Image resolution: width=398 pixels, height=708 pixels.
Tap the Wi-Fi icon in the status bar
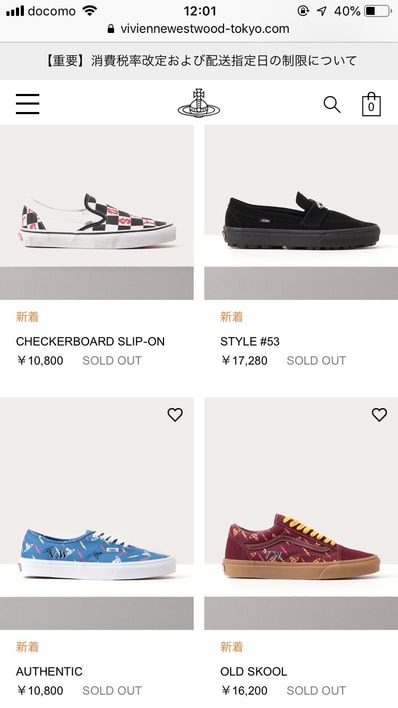[90, 11]
